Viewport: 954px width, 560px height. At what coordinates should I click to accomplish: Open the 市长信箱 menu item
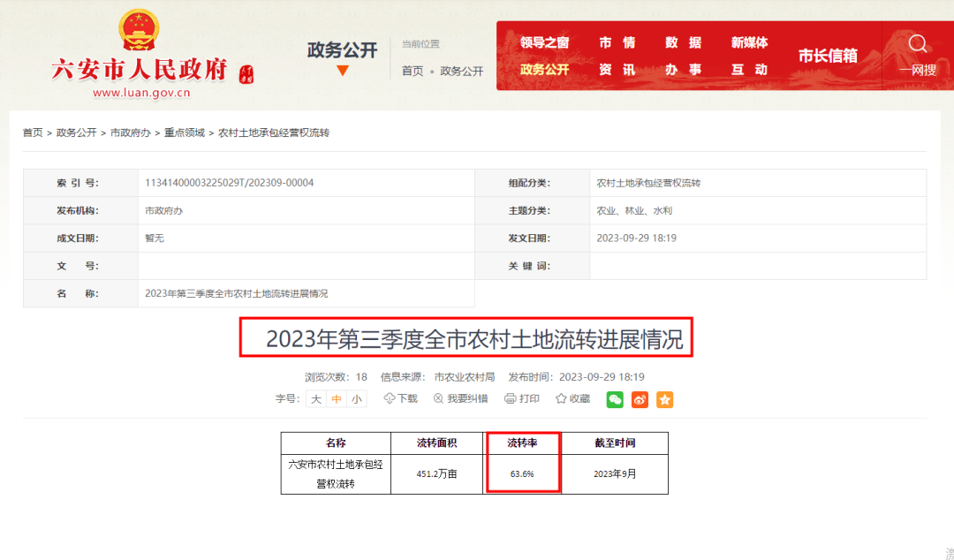(x=829, y=55)
